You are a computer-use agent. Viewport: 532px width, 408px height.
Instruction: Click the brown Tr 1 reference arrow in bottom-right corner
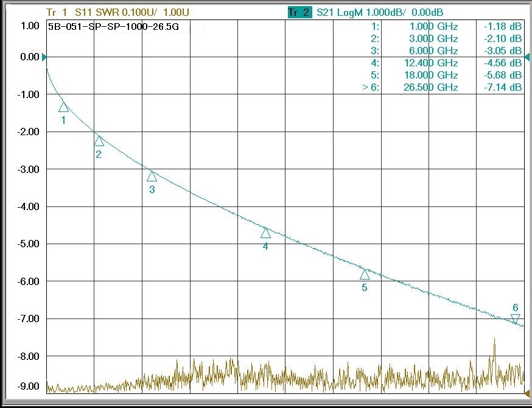click(x=528, y=394)
